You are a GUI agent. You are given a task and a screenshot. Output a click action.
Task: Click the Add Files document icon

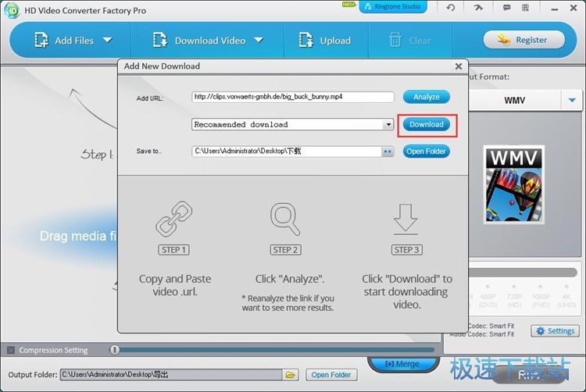click(x=41, y=41)
